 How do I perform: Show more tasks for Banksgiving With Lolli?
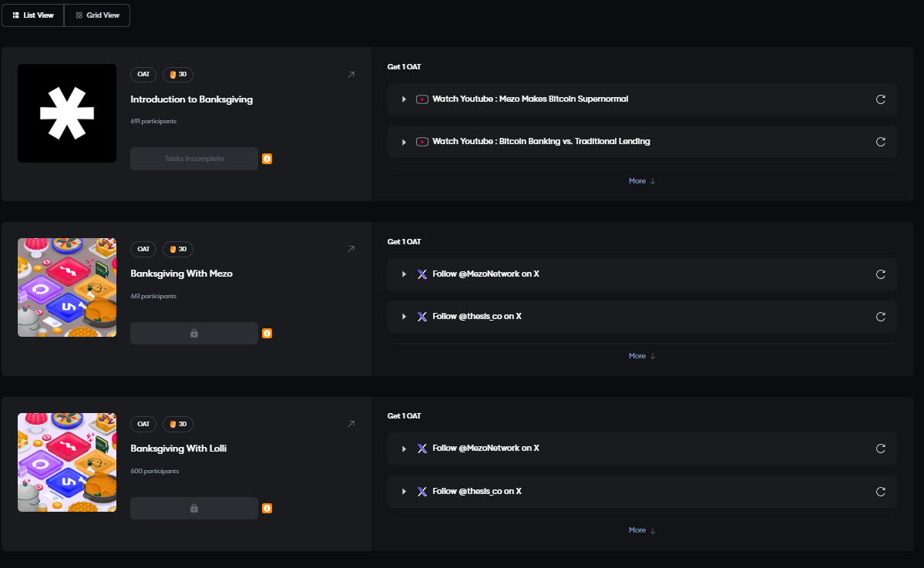pos(641,530)
